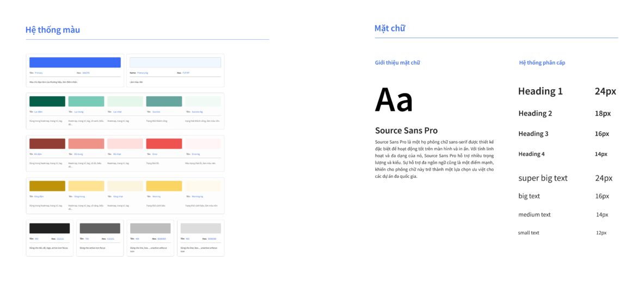The height and width of the screenshot is (286, 644).
Task: Click the Heading 1 sample text
Action: coord(540,91)
